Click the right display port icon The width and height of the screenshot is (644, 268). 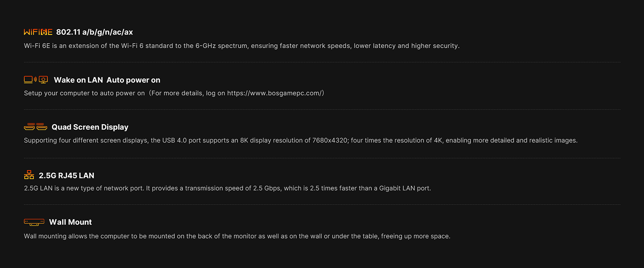pyautogui.click(x=42, y=127)
